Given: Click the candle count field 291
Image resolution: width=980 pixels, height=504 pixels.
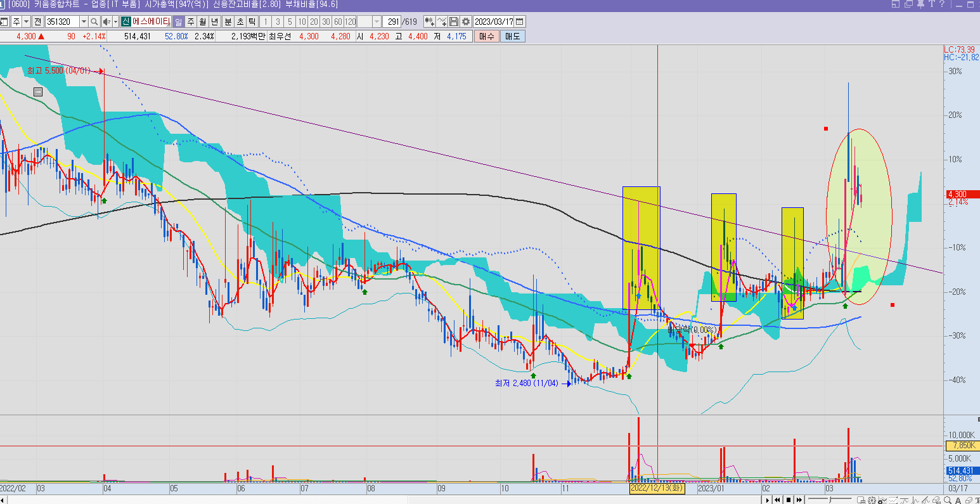Looking at the screenshot, I should 392,22.
